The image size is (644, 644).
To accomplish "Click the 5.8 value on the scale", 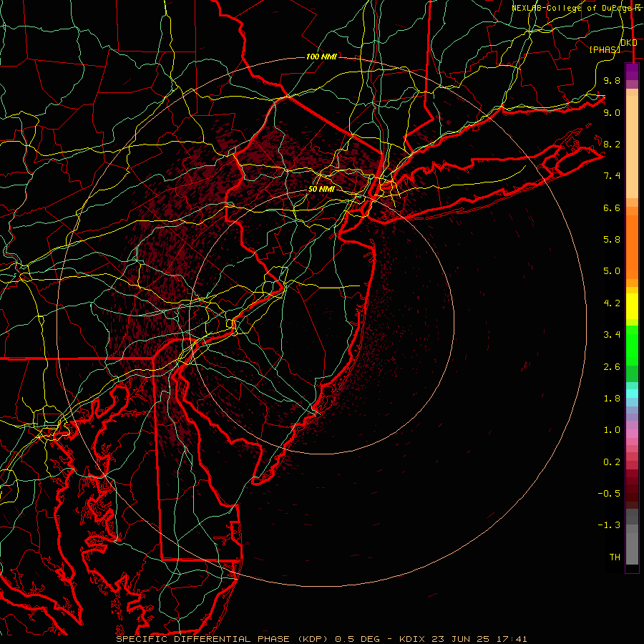I will (x=612, y=240).
